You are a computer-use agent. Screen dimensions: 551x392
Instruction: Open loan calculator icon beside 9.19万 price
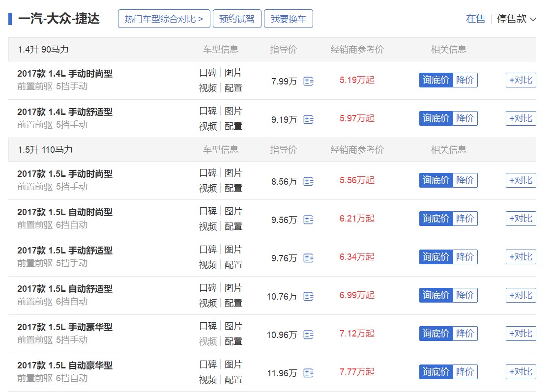[x=309, y=120]
